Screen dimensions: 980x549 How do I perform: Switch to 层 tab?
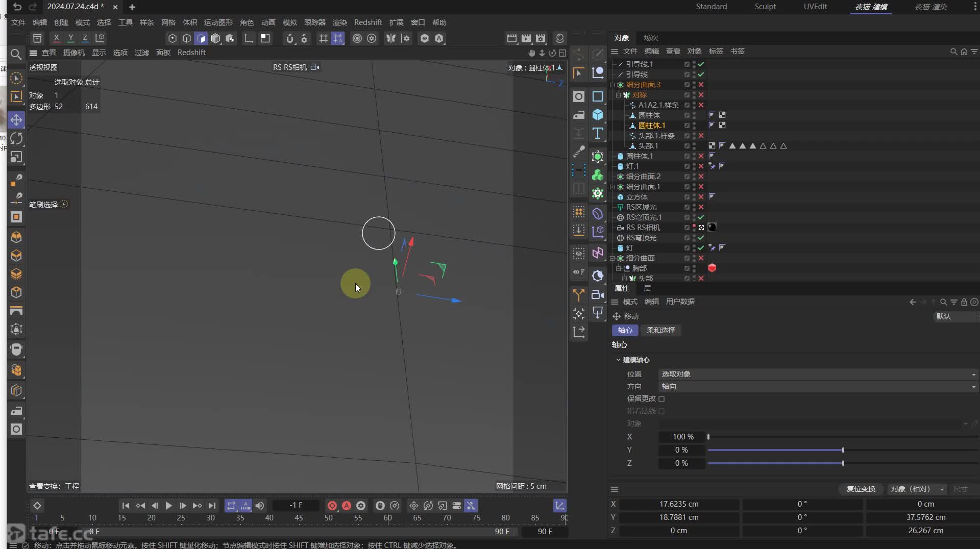click(647, 288)
